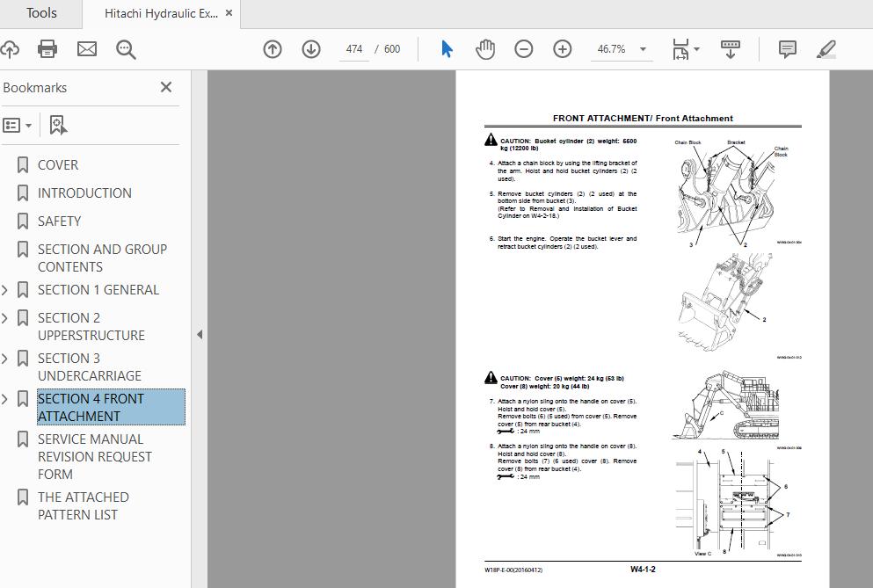Image resolution: width=873 pixels, height=588 pixels.
Task: Collapse the navigation pane divider arrow
Action: click(x=200, y=335)
